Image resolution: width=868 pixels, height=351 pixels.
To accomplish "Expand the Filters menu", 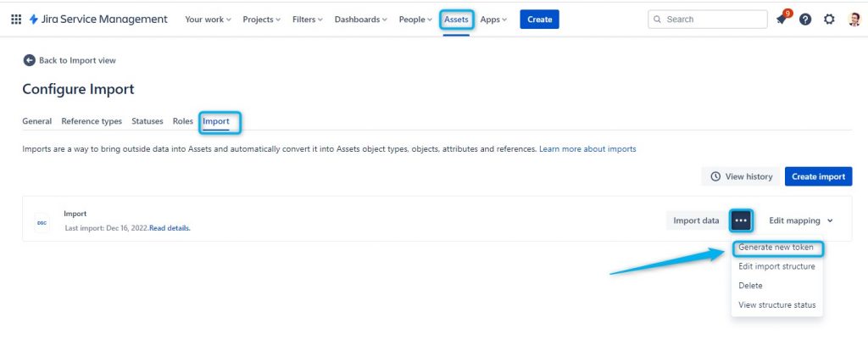I will (x=308, y=19).
